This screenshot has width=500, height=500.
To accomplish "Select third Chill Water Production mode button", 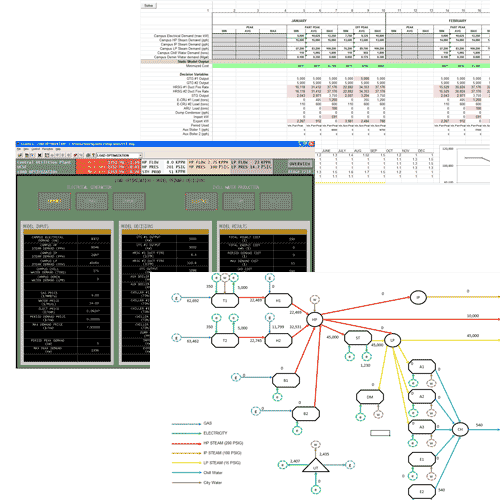I will 276,201.
